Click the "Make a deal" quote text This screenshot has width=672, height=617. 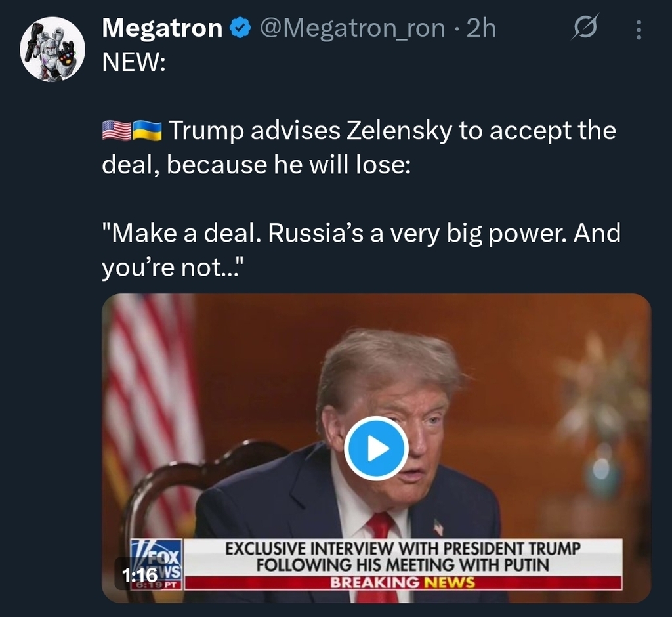click(360, 233)
